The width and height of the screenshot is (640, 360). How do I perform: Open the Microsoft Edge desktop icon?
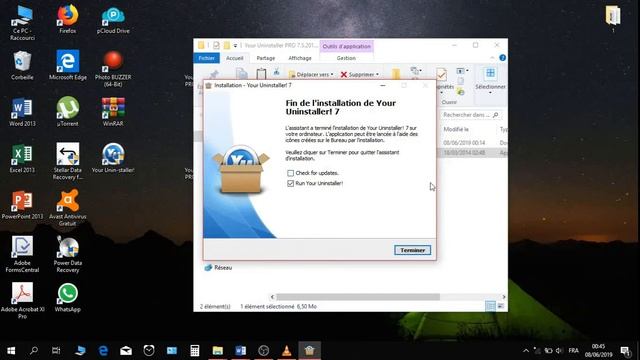pos(68,65)
